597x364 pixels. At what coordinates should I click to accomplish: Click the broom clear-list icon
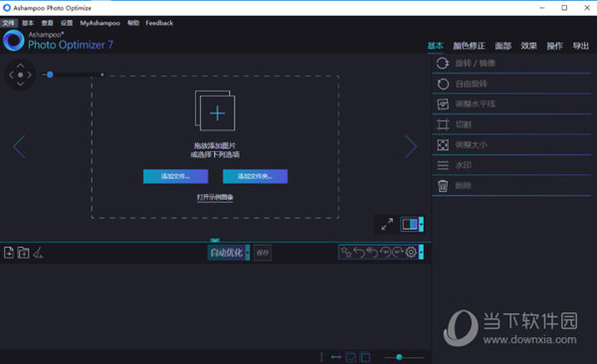[38, 253]
